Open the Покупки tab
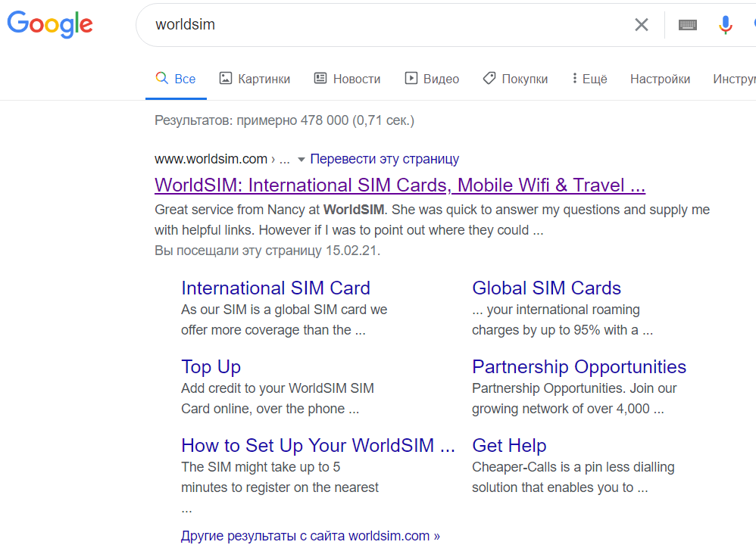 click(x=515, y=79)
